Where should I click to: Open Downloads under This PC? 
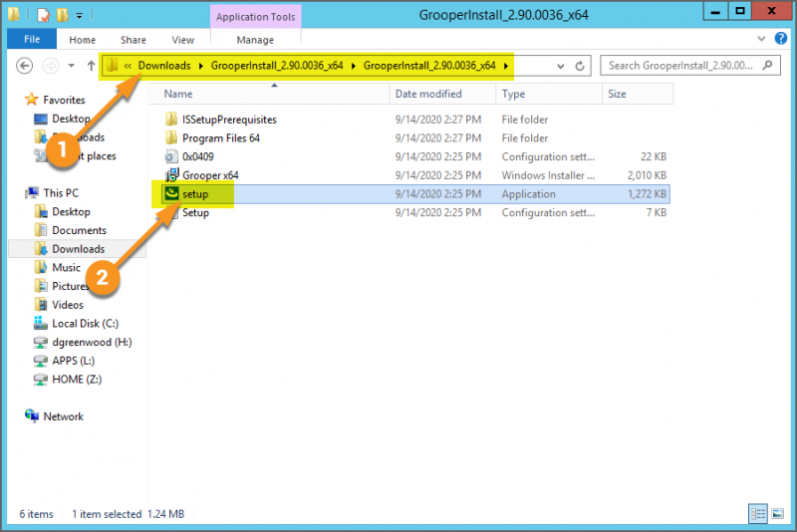click(x=78, y=249)
